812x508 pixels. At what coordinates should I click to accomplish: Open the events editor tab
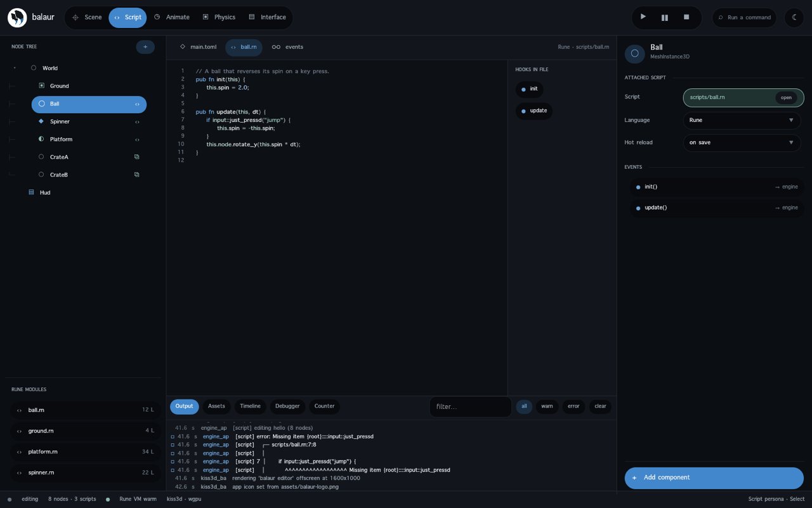(x=287, y=47)
